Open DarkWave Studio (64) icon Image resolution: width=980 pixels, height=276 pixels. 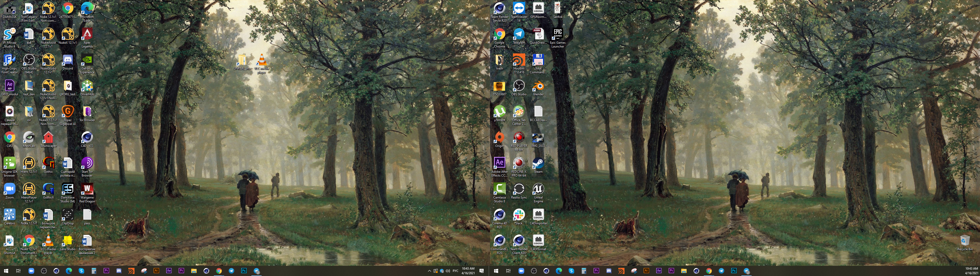(68, 193)
